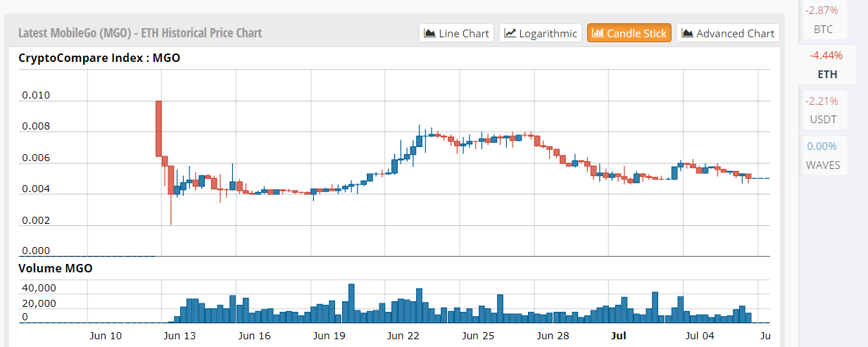Open the Advanced Chart view
This screenshot has width=868, height=347.
(728, 33)
